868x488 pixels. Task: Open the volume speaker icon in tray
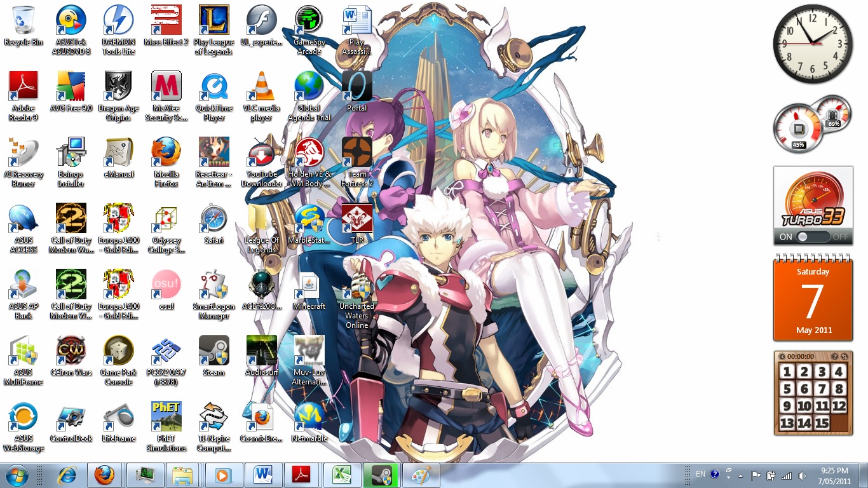(802, 475)
